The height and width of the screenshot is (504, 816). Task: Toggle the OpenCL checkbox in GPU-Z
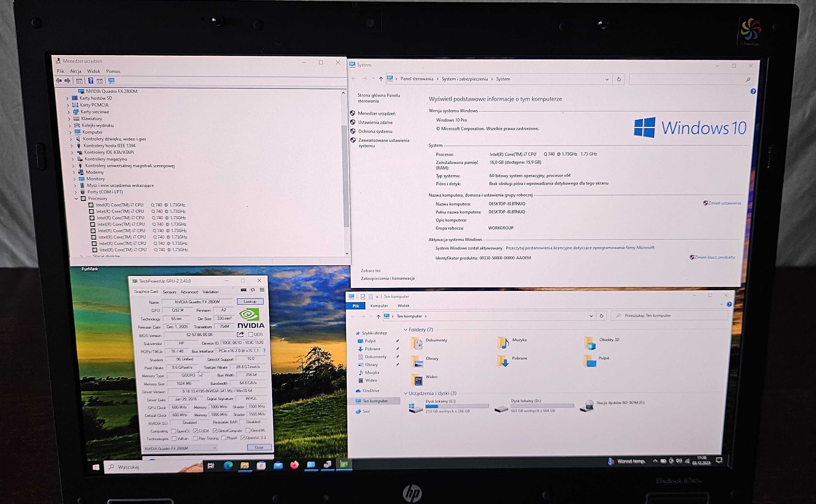[173, 431]
